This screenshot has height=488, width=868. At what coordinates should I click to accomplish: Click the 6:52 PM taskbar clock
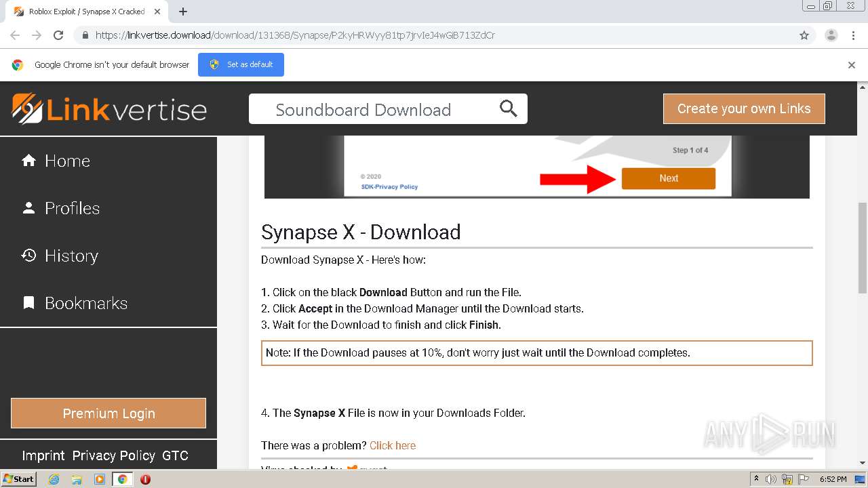point(833,479)
